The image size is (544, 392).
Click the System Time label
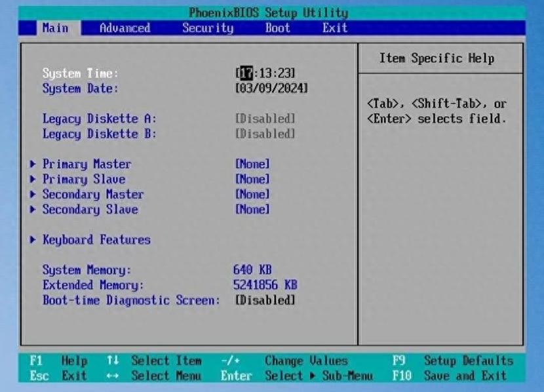[x=81, y=73]
